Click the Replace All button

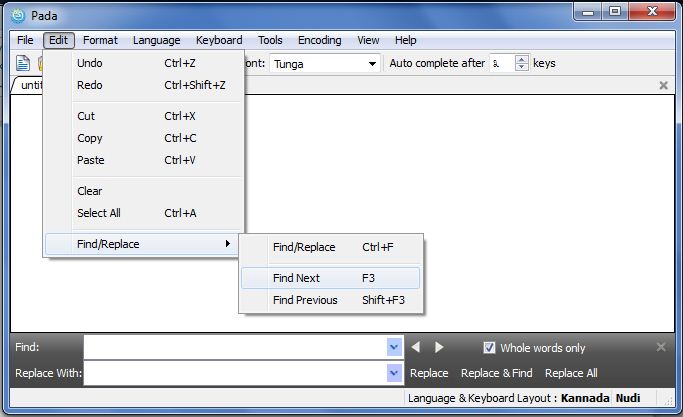click(x=571, y=373)
